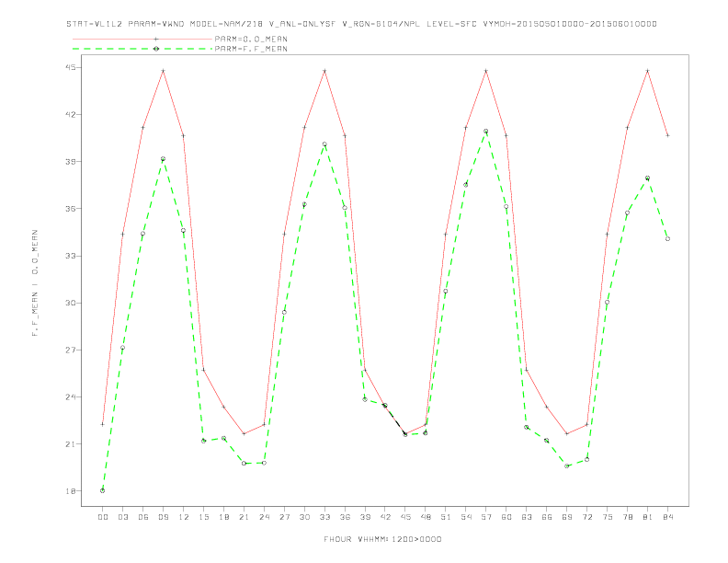Click the x-axis hour label 06
The width and height of the screenshot is (728, 563).
click(x=143, y=517)
